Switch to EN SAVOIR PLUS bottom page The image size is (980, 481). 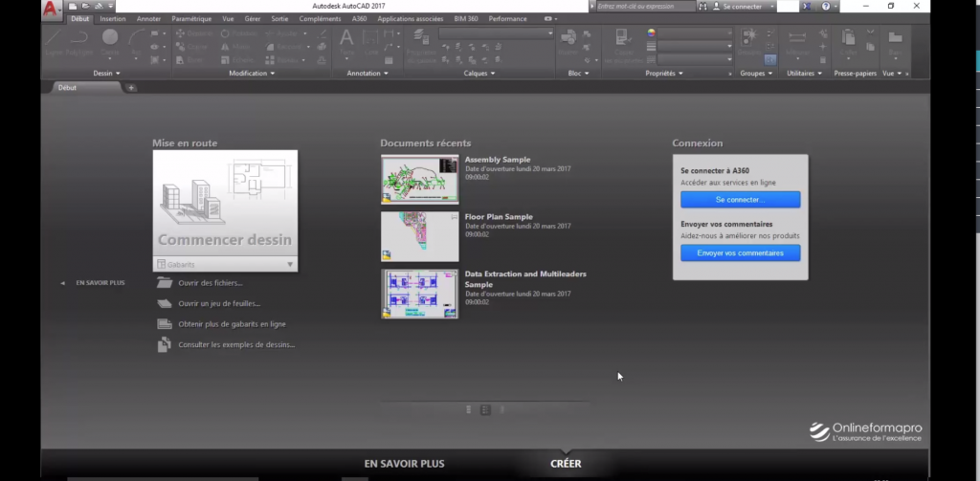click(405, 464)
